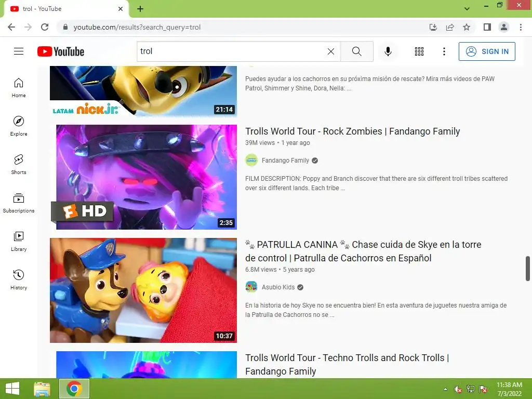Click the Puedes ayudar a los cachorros description
Image resolution: width=532 pixels, height=399 pixels.
point(370,84)
